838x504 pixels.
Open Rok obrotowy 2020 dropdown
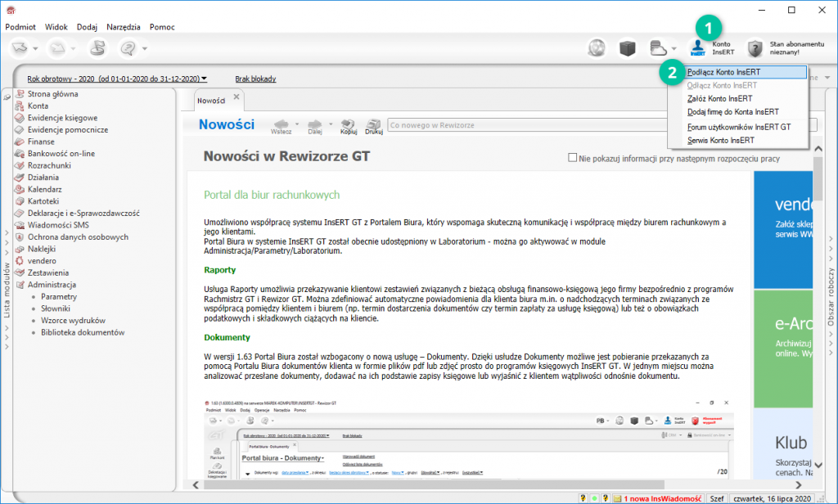click(117, 79)
